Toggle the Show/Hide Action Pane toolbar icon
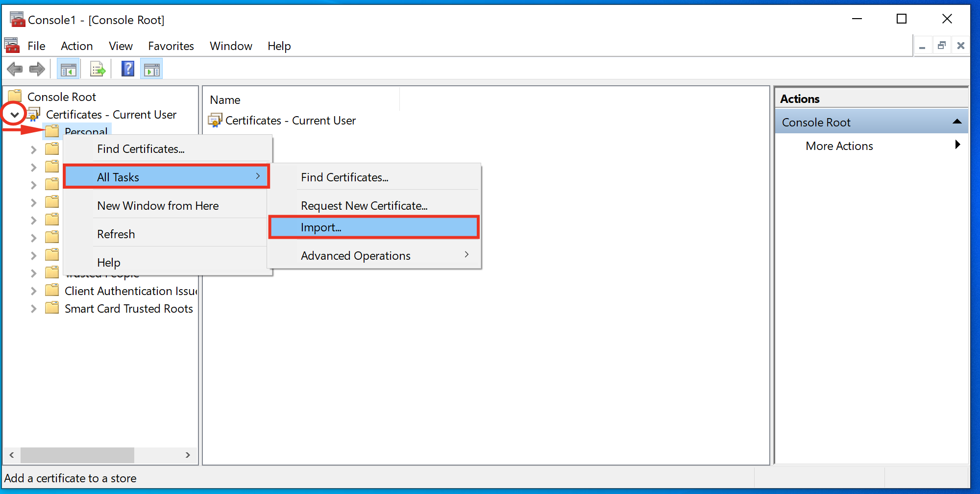Viewport: 980px width, 494px height. 152,70
